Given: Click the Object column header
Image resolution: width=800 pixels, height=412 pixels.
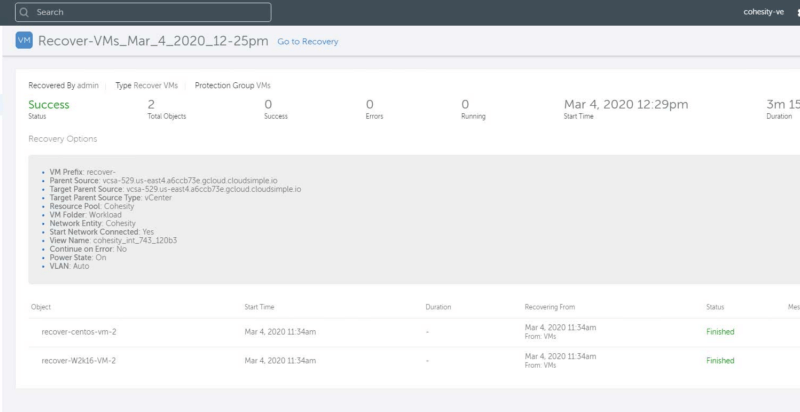Looking at the screenshot, I should (x=41, y=306).
